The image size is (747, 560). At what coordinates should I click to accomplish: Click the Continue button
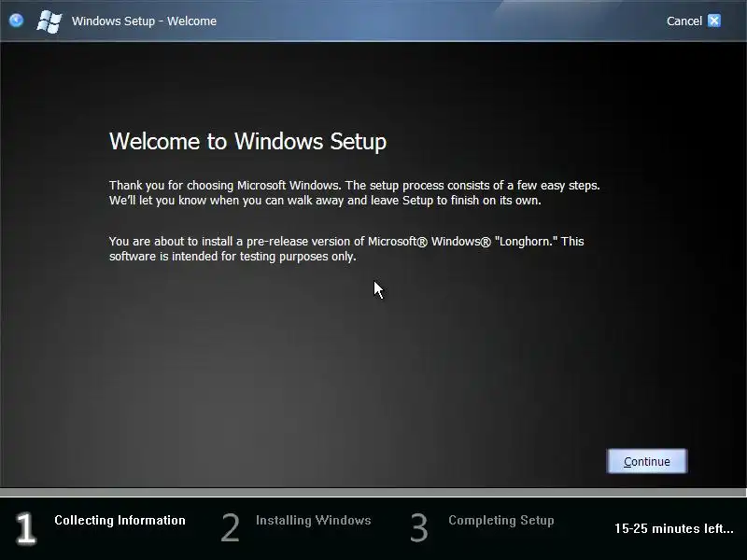click(x=647, y=461)
